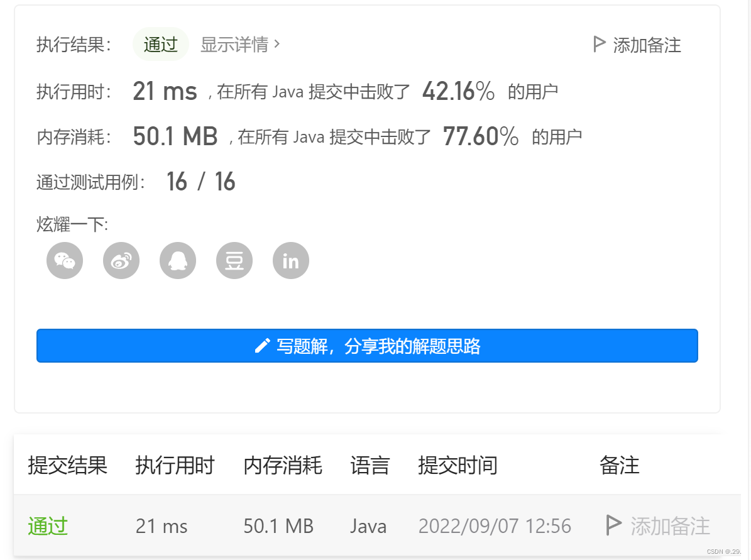Expand details with the chevron after 显示详情
Screen dimensions: 751x560
278,45
